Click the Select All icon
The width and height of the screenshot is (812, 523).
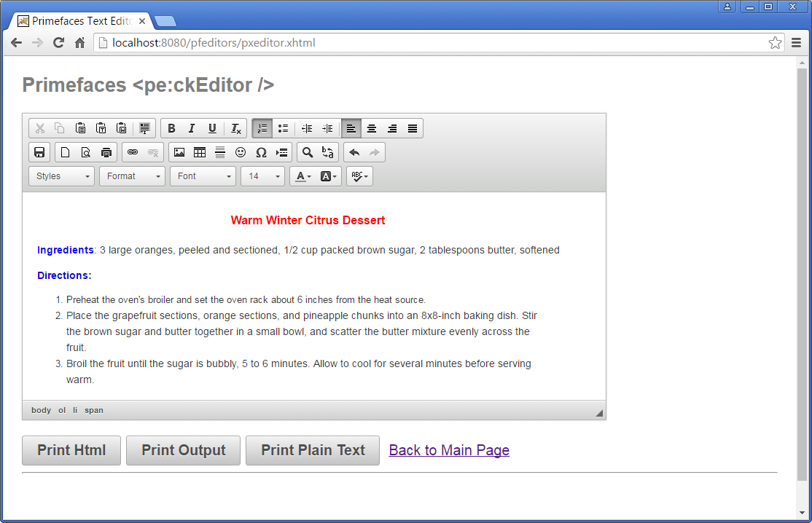coord(144,128)
